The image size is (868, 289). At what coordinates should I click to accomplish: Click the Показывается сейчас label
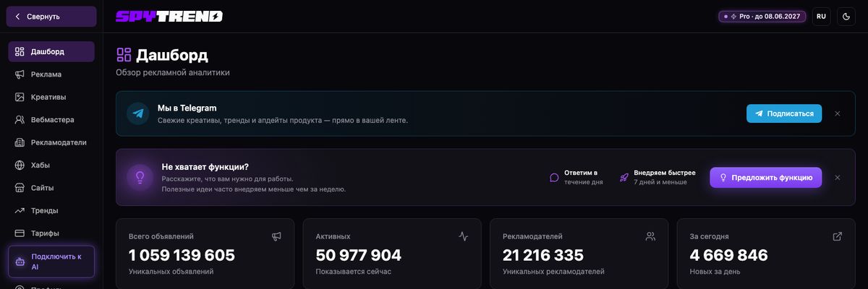[354, 272]
